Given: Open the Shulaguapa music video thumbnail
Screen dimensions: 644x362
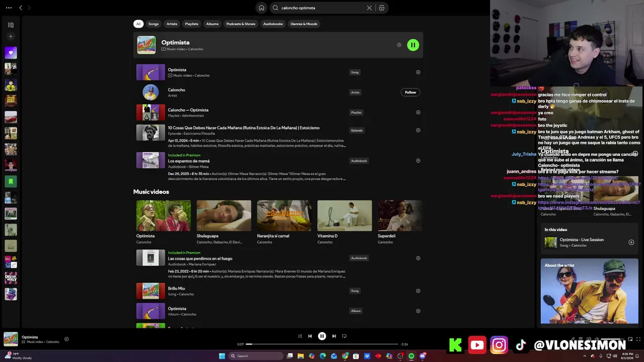Looking at the screenshot, I should click(x=224, y=216).
